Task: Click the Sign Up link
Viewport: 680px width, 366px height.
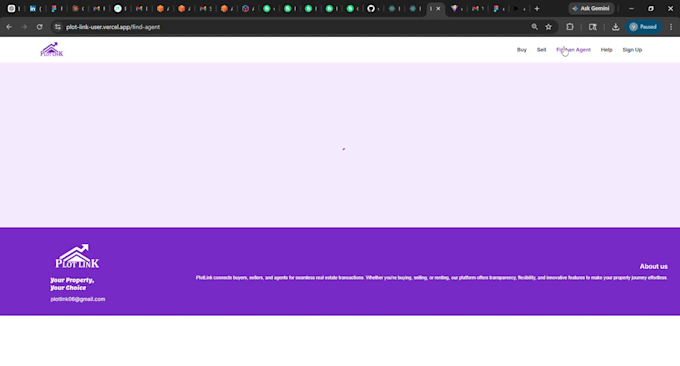Action: [632, 50]
